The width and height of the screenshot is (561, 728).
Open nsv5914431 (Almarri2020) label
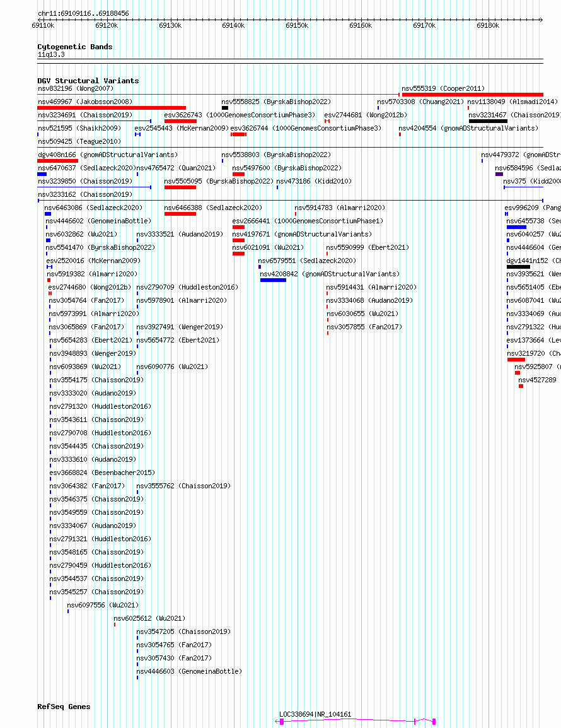pyautogui.click(x=372, y=288)
